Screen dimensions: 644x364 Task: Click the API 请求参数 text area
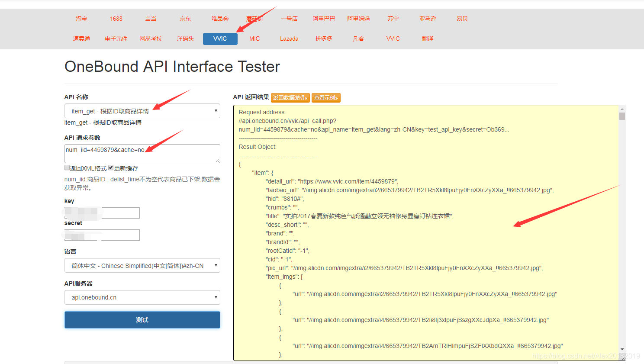(142, 154)
